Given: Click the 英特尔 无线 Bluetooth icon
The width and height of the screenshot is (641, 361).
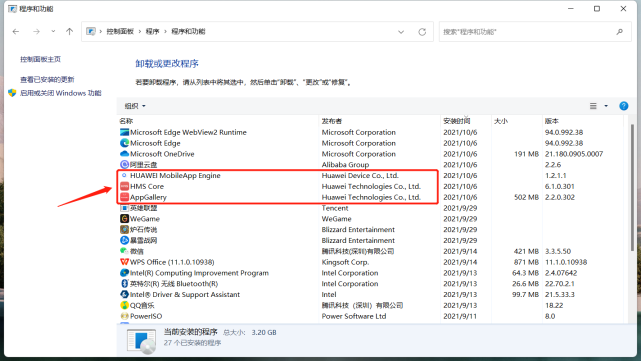Looking at the screenshot, I should (x=124, y=284).
